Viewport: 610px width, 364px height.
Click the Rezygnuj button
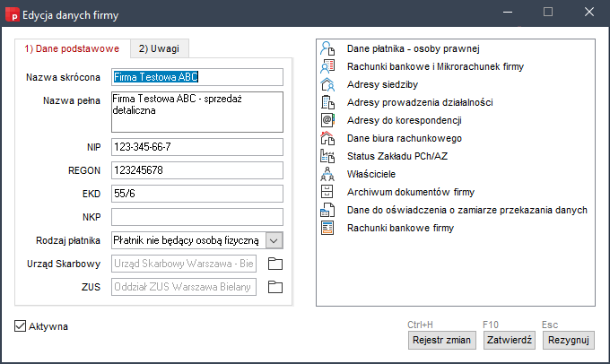click(569, 341)
